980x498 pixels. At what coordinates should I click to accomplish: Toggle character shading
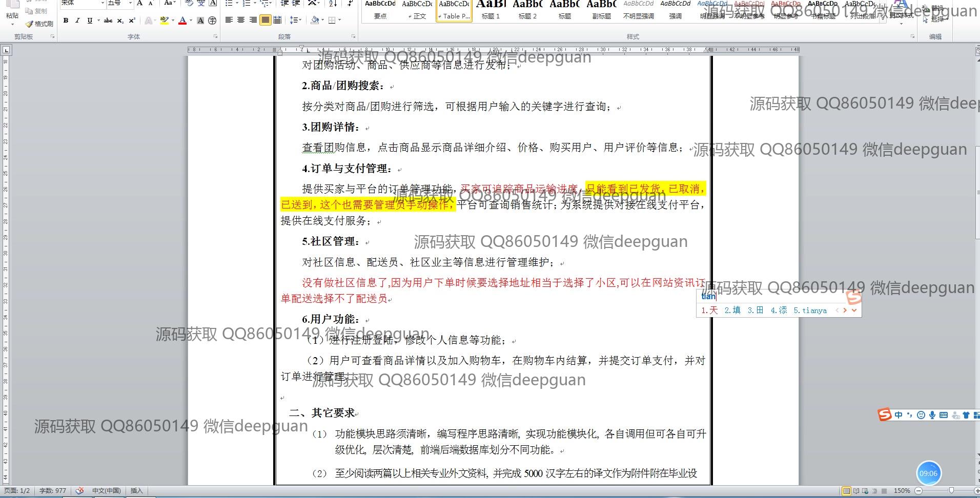tap(200, 20)
